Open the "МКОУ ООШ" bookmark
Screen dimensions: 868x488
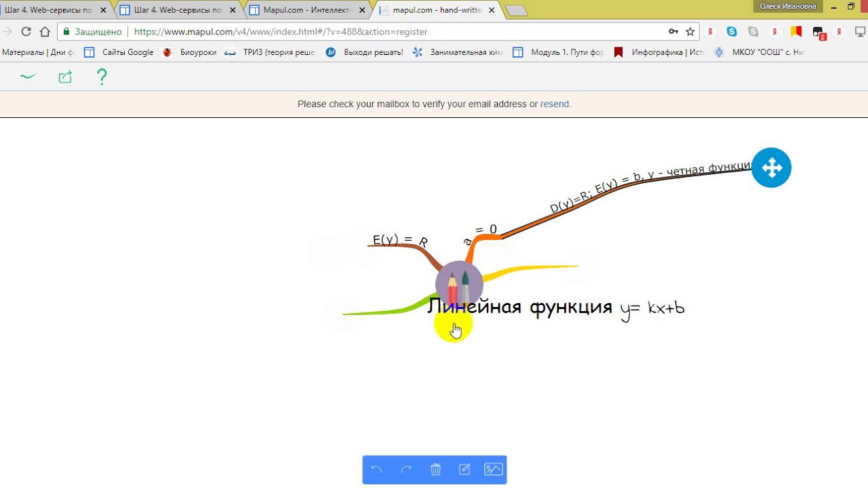[759, 52]
